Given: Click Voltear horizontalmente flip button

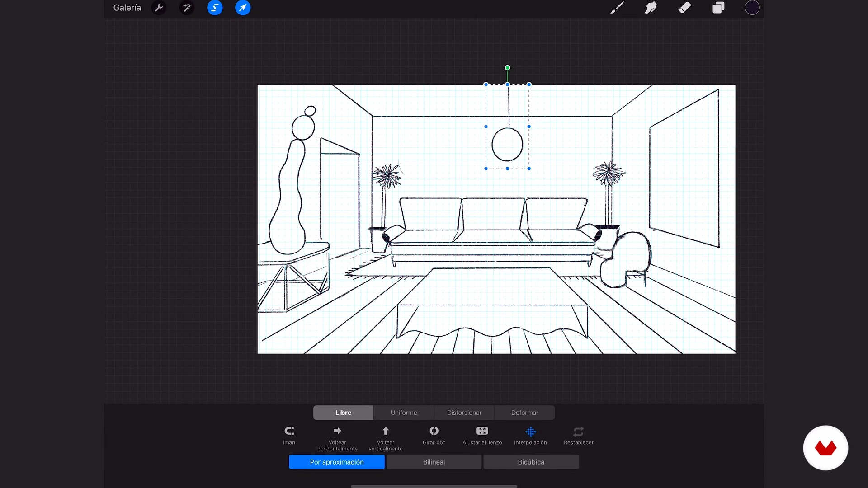Looking at the screenshot, I should click(x=337, y=438).
